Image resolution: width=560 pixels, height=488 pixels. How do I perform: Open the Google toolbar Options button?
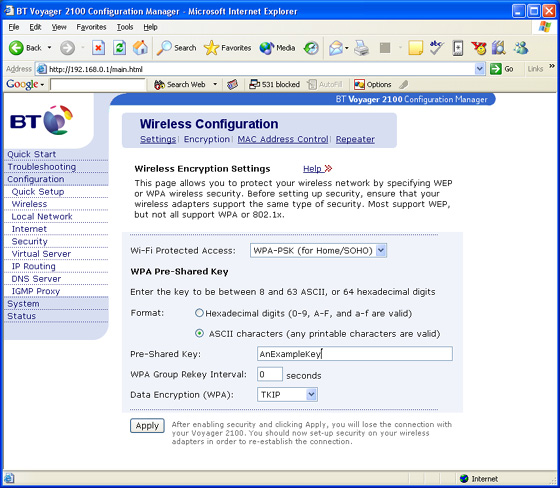click(x=372, y=85)
